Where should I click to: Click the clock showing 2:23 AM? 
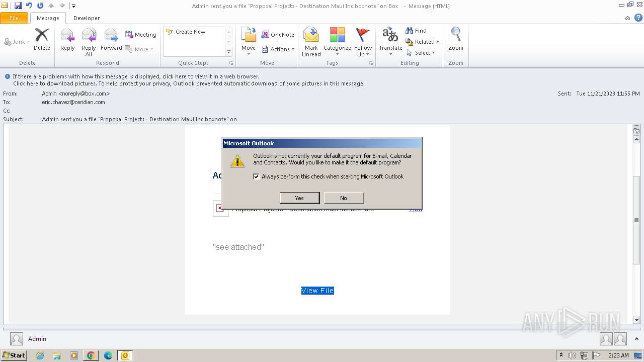point(618,355)
